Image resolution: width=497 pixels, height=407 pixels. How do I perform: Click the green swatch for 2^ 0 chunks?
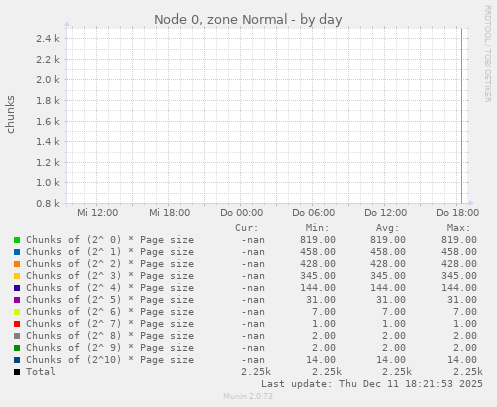(17, 240)
